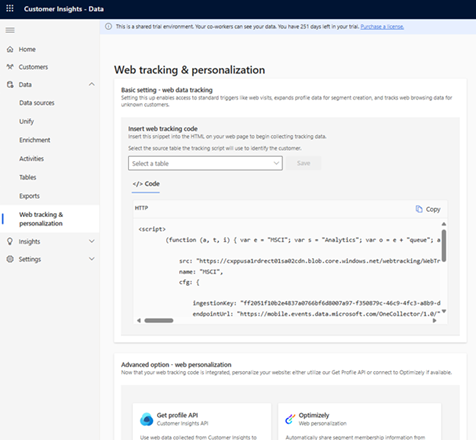The height and width of the screenshot is (440, 476).
Task: Go to Home page
Action: [x=27, y=49]
